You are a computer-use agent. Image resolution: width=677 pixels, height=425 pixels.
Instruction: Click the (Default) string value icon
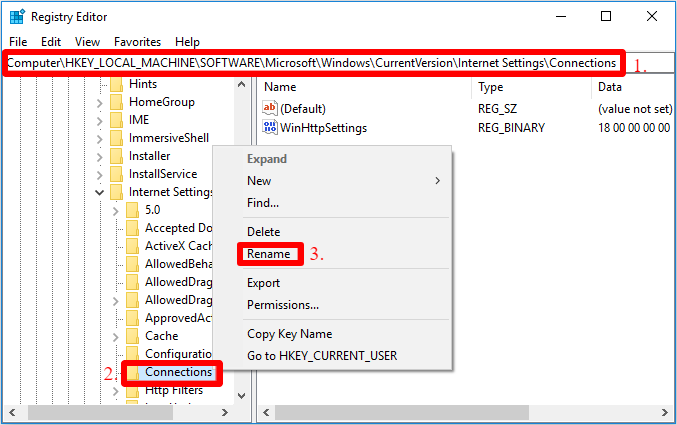pos(270,108)
